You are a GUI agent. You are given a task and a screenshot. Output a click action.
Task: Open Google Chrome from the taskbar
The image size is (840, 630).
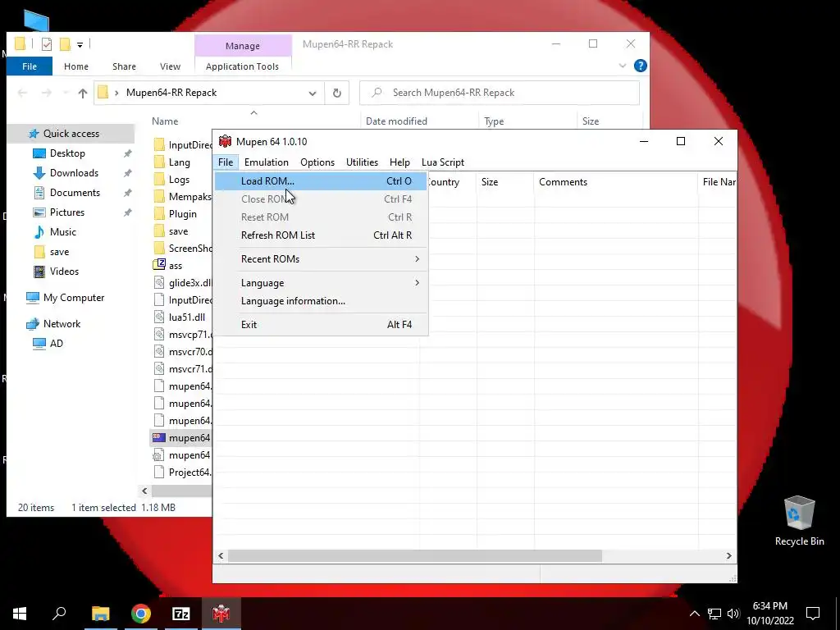141,614
